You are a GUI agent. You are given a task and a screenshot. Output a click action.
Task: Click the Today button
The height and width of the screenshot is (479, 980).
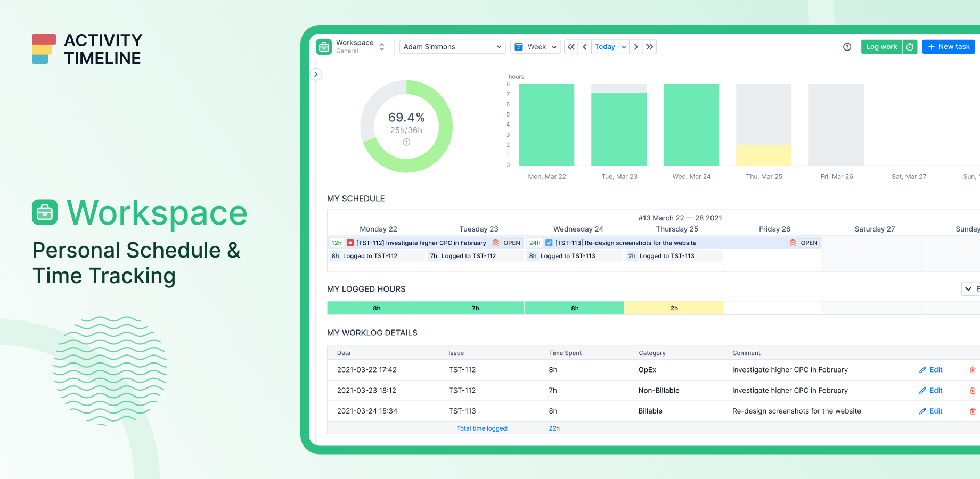[x=605, y=47]
